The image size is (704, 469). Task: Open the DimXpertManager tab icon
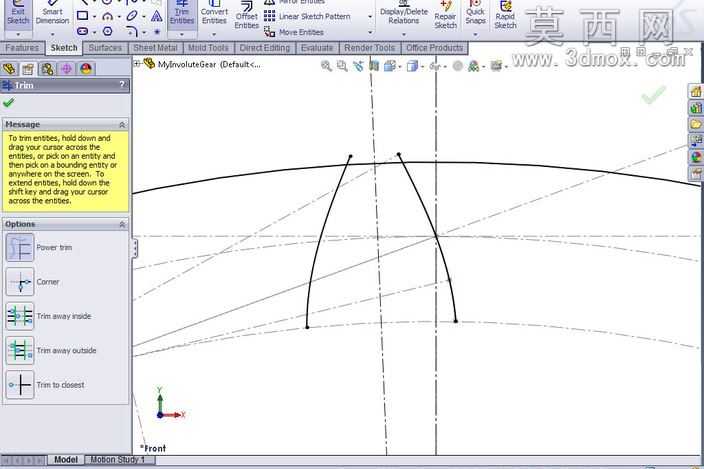(66, 69)
